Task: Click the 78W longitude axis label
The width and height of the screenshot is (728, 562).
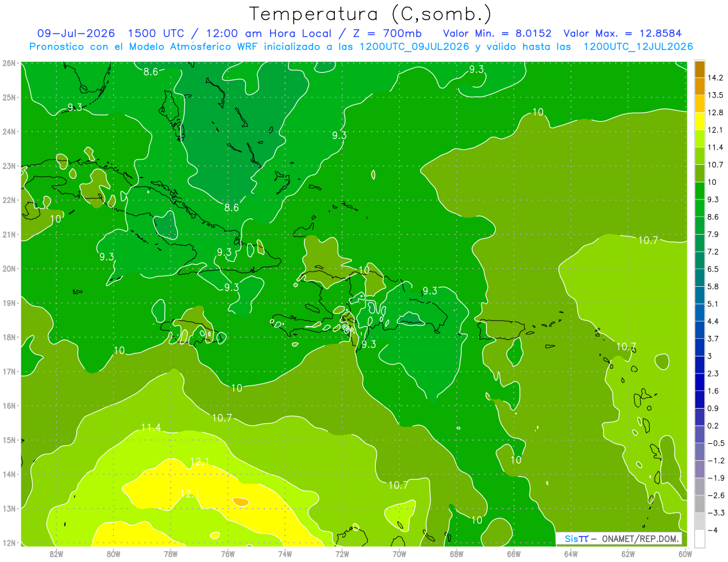Action: [170, 554]
